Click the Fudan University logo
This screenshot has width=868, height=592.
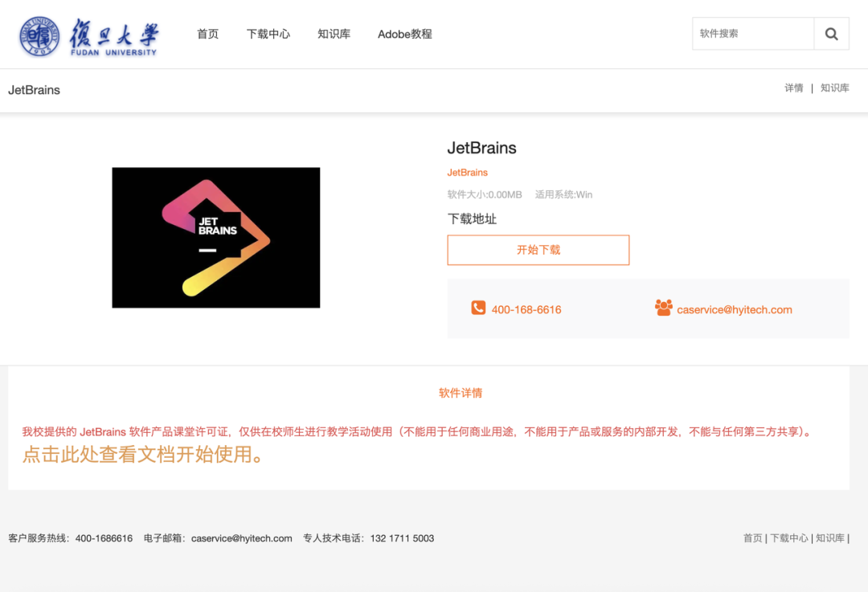(x=88, y=36)
